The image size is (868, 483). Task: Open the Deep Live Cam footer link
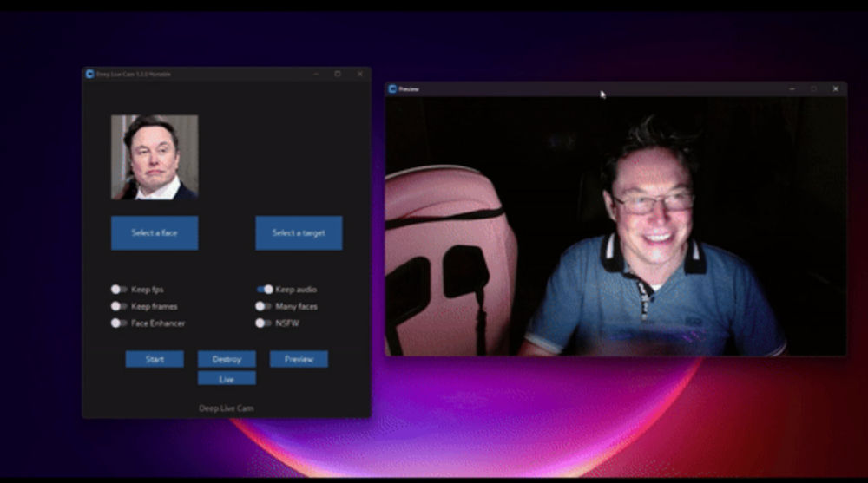[227, 408]
